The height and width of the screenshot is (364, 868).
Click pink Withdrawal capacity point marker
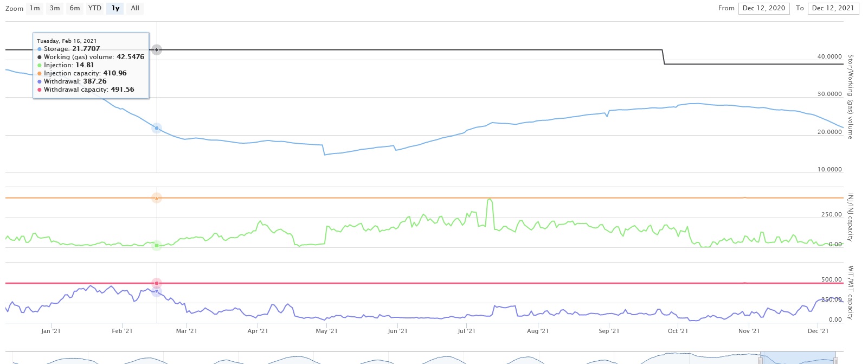coord(157,283)
